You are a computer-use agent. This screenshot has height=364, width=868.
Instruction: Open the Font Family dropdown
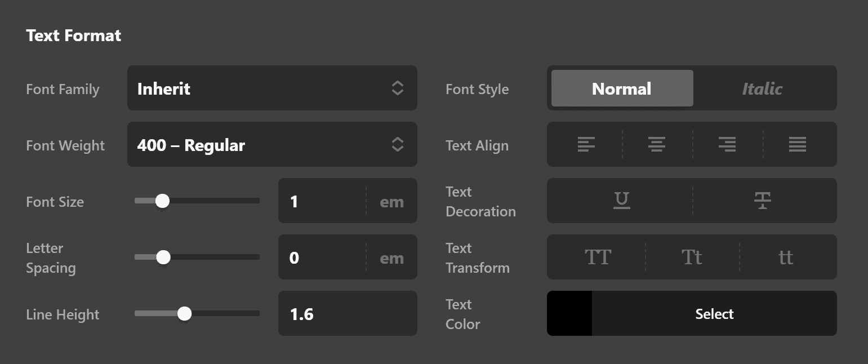coord(273,88)
